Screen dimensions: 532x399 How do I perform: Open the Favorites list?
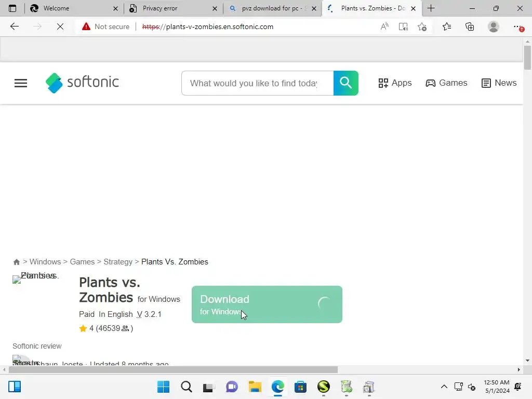(447, 26)
